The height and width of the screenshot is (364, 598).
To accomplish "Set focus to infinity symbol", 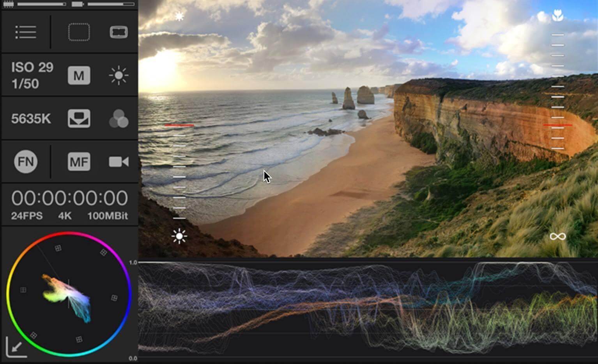I will click(557, 237).
